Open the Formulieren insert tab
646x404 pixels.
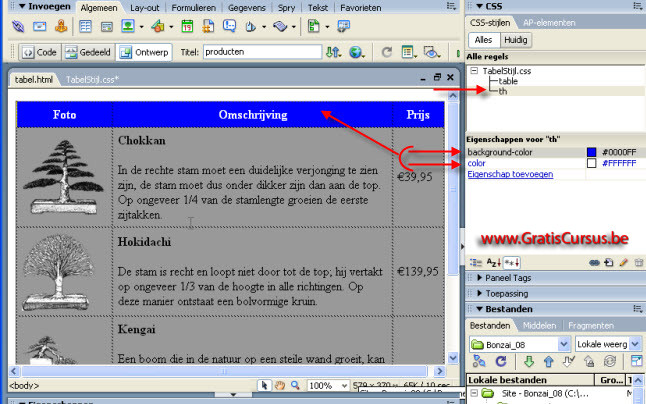click(x=194, y=8)
